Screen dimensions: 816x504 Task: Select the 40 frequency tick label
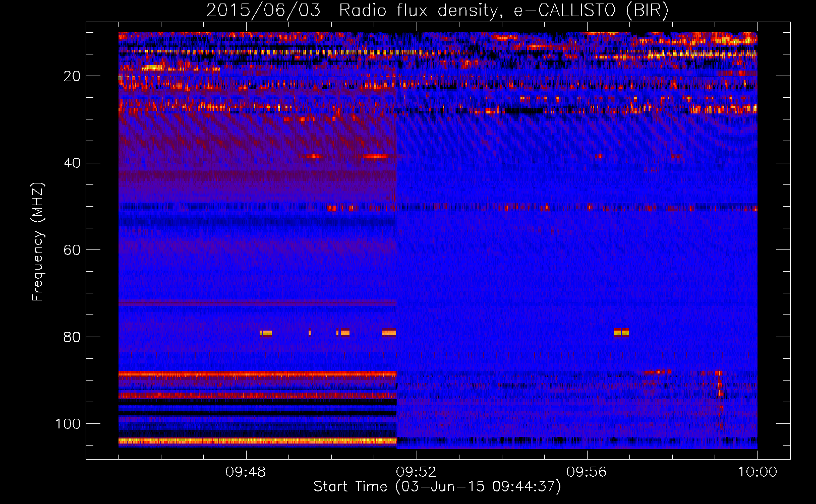(72, 163)
